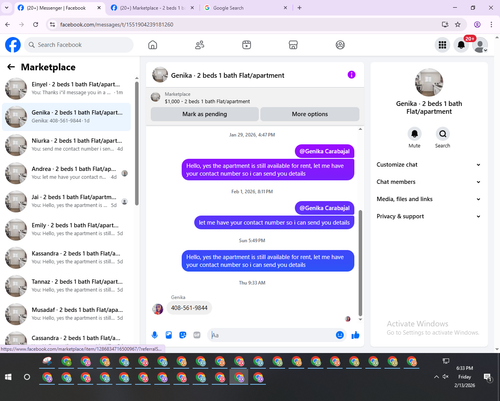The width and height of the screenshot is (500, 401).
Task: Mute this conversation with bell icon
Action: point(414,134)
